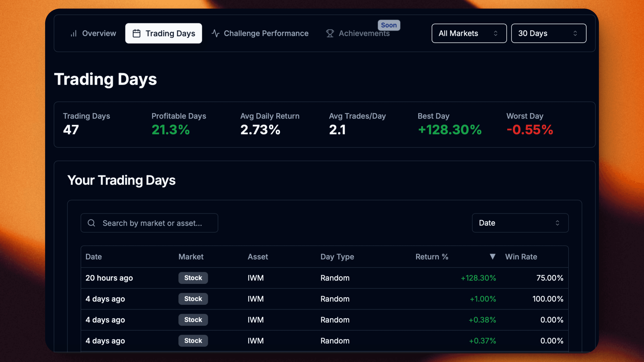
Task: Click the +0.37% return cell
Action: pyautogui.click(x=482, y=341)
